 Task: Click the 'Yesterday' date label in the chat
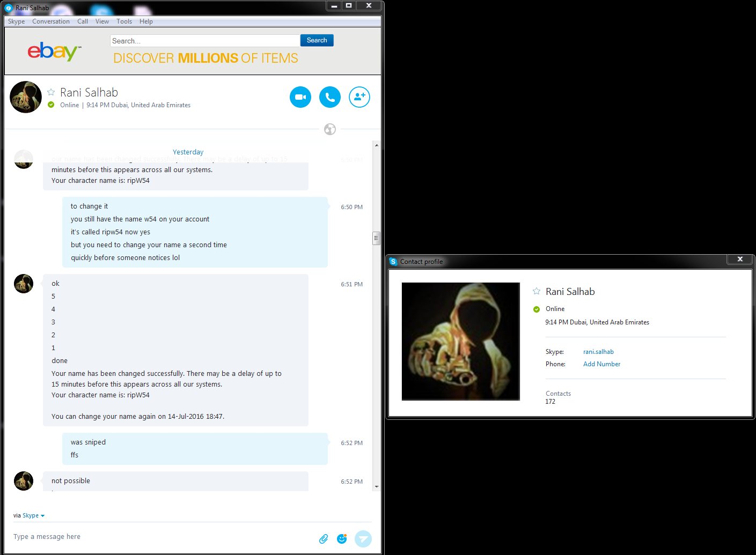[188, 152]
